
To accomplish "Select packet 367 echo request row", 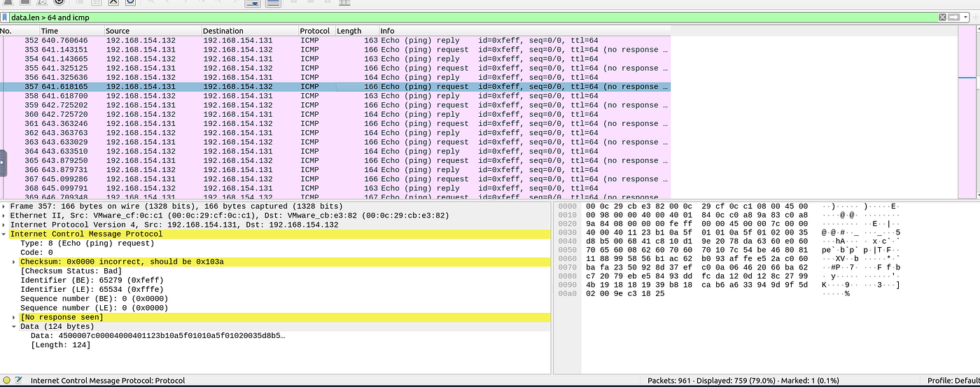I will click(x=335, y=179).
